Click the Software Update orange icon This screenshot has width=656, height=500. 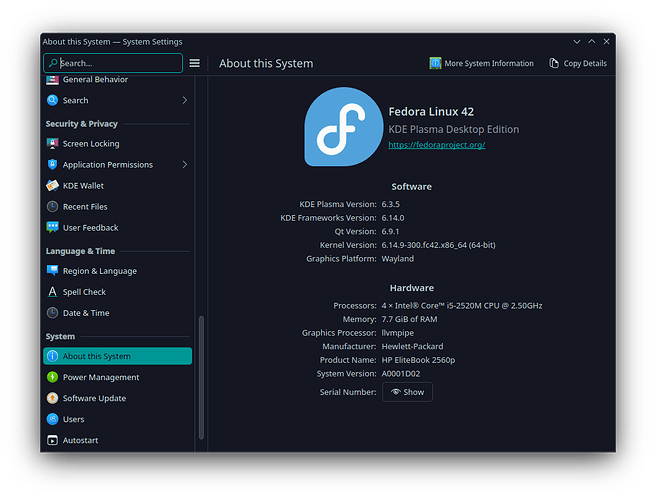coord(52,398)
